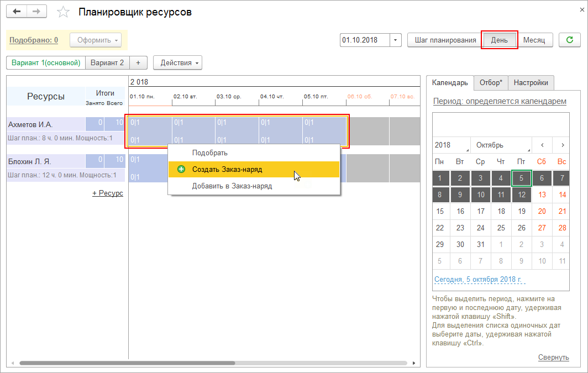Click the Ресурсы column header
This screenshot has height=373, width=588.
point(46,96)
